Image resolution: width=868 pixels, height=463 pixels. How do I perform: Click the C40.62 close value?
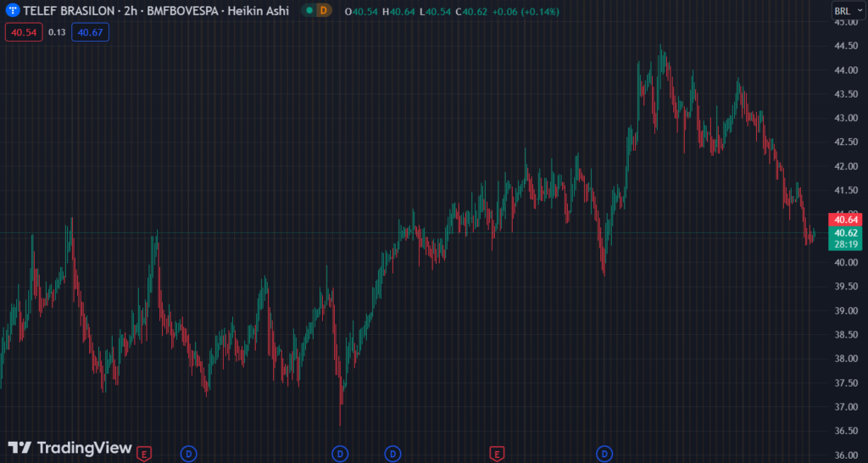coord(471,12)
